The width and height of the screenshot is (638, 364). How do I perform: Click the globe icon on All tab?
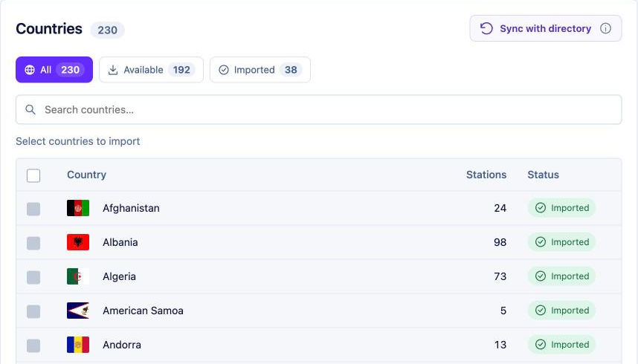click(x=30, y=70)
